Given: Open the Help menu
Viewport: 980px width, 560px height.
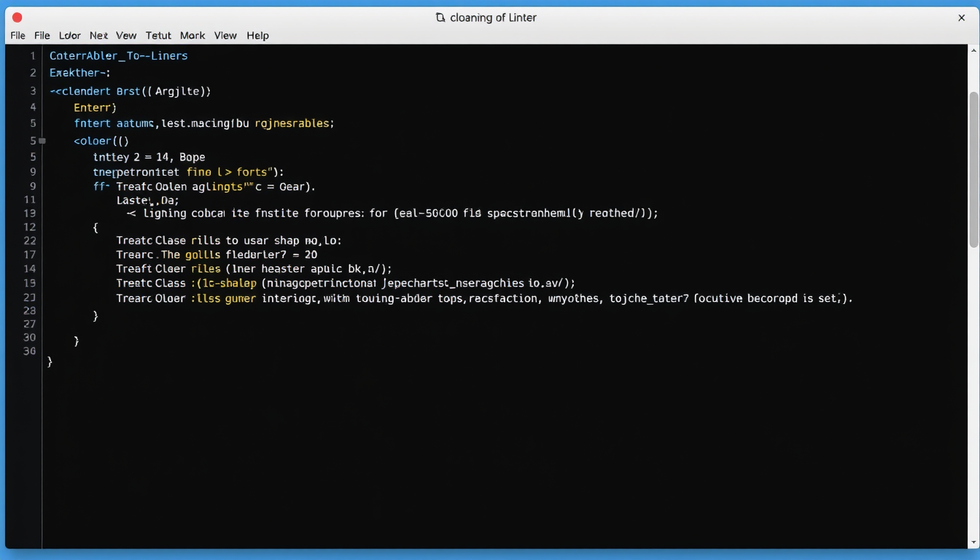Looking at the screenshot, I should (257, 35).
